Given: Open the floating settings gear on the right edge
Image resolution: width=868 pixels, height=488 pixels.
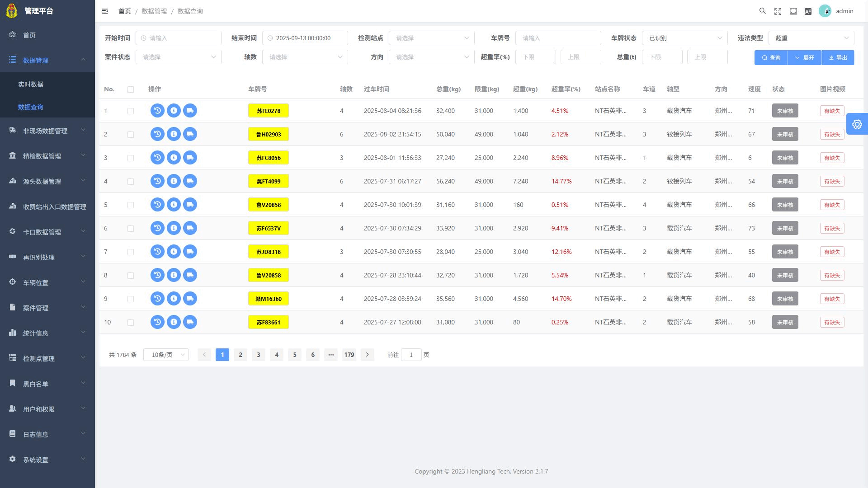Looking at the screenshot, I should coord(857,124).
